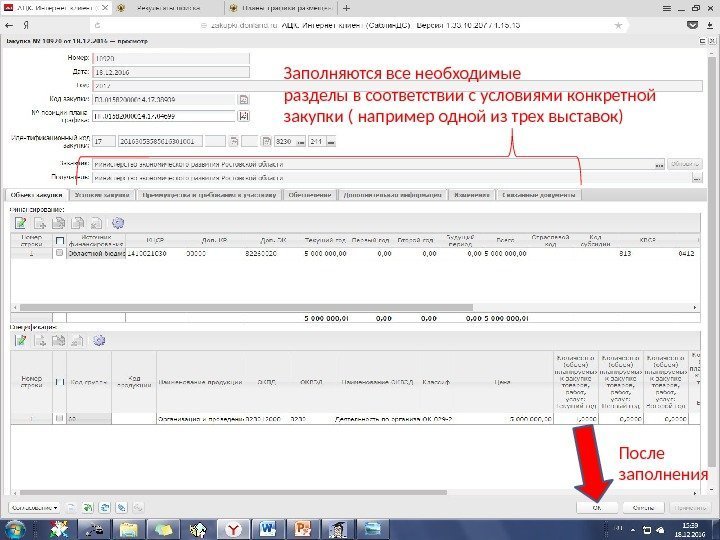Click the add-new-row icon in the Финансирование toolbar
720x540 pixels.
[40, 224]
